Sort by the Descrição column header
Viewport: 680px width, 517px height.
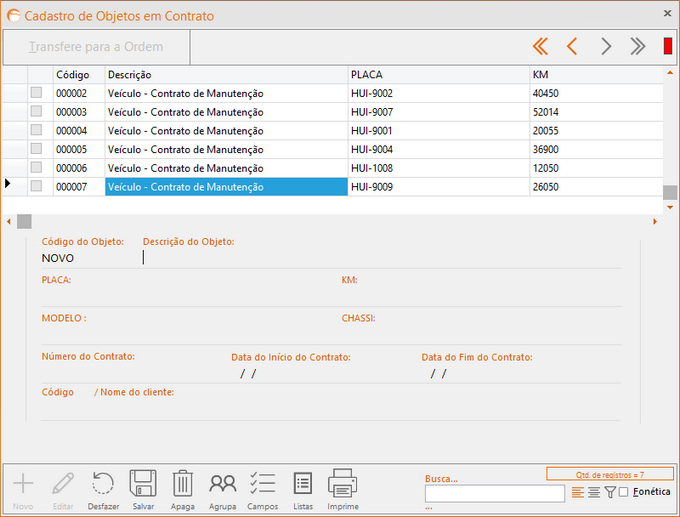226,75
